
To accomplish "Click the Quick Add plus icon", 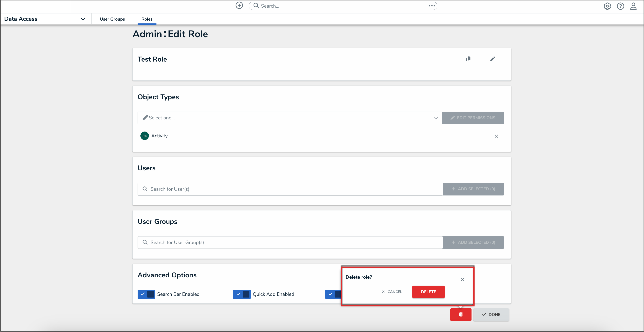I will click(239, 5).
